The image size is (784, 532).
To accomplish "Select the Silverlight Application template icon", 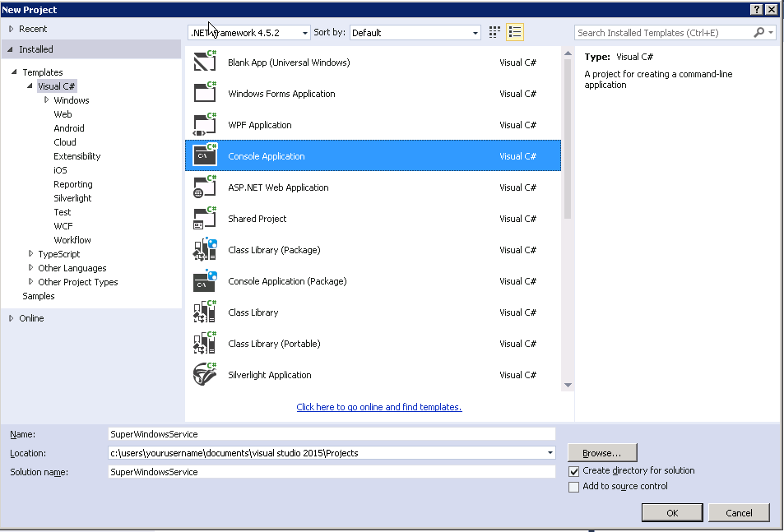I will coord(205,375).
